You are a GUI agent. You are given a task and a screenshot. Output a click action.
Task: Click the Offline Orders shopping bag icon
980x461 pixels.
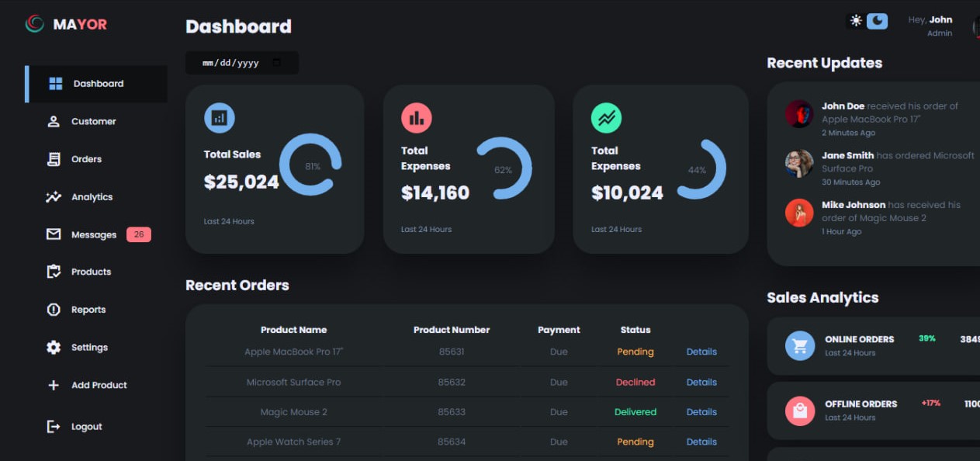[800, 411]
